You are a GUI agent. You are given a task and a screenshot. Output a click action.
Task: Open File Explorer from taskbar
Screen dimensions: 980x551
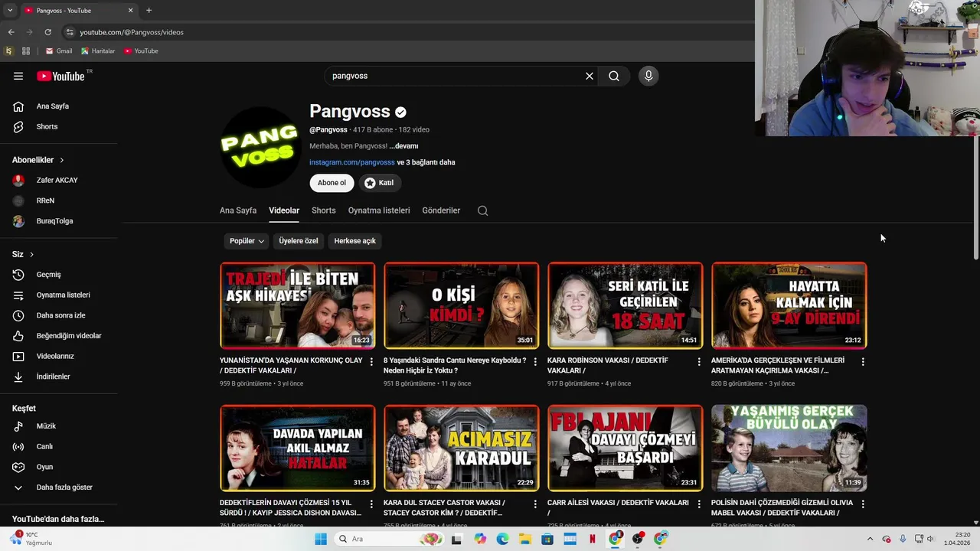(x=525, y=539)
